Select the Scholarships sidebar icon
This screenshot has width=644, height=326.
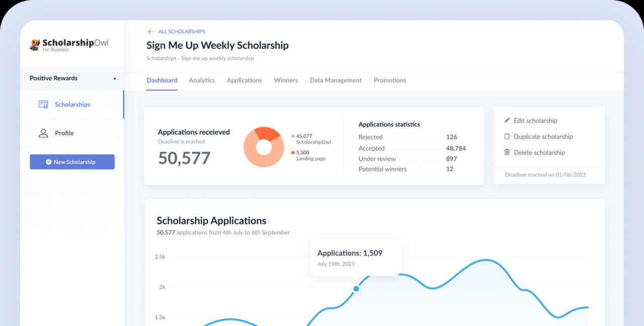point(43,104)
